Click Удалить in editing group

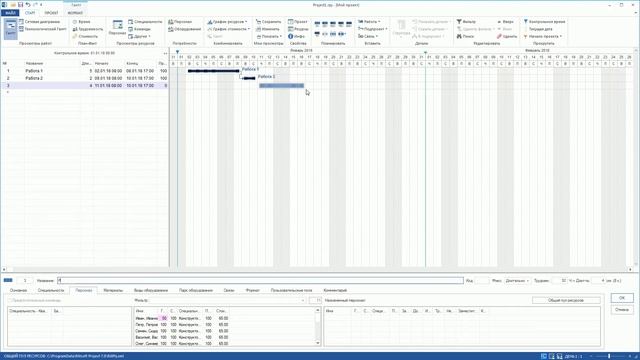(507, 36)
